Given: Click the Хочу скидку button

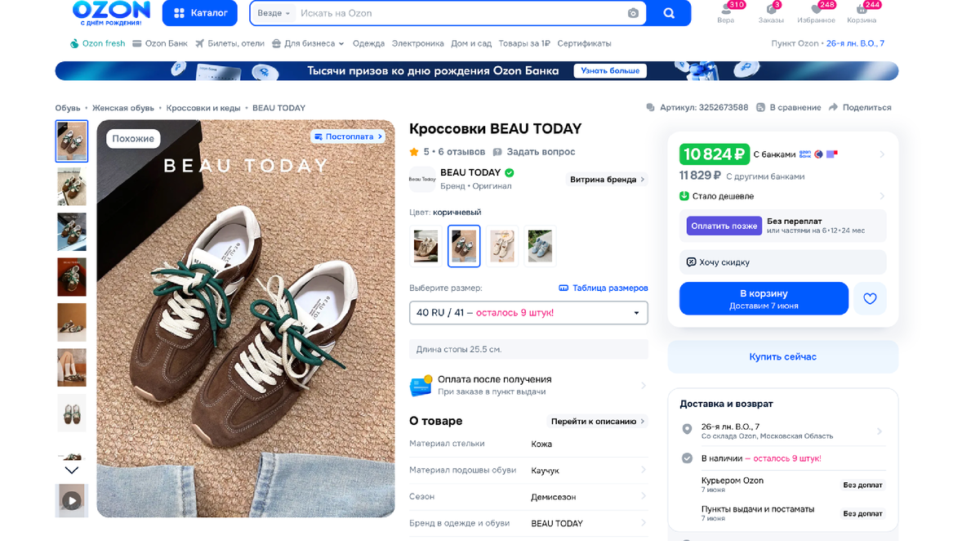Looking at the screenshot, I should coord(782,262).
